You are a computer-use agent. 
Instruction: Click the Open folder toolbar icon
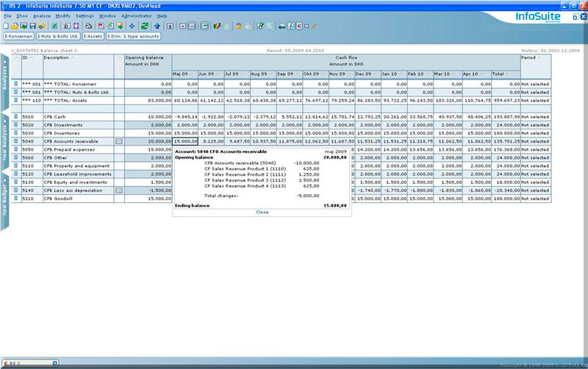pos(15,26)
